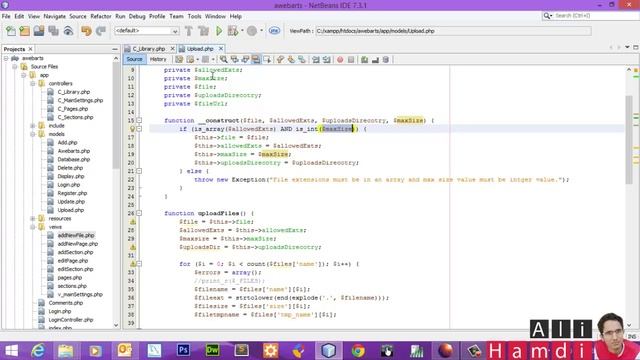Image resolution: width=640 pixels, height=360 pixels.
Task: Open the Profile Project dropdown arrow
Action: coord(262,31)
